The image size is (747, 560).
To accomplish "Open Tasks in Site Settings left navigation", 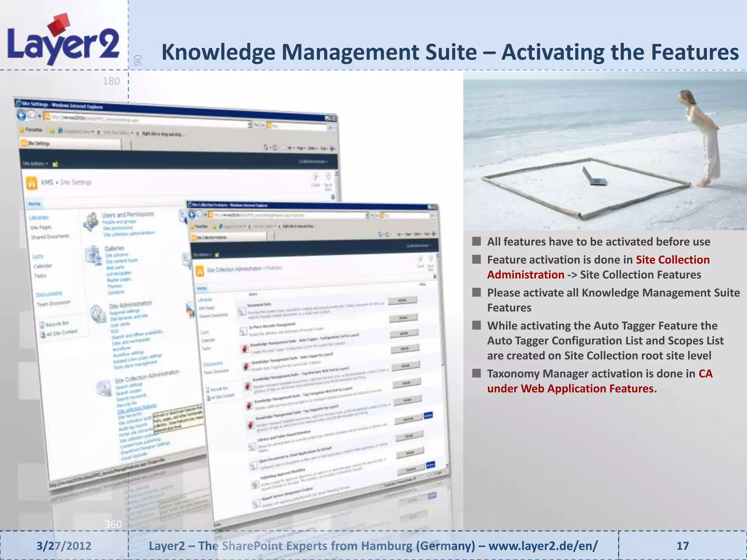I will (40, 276).
